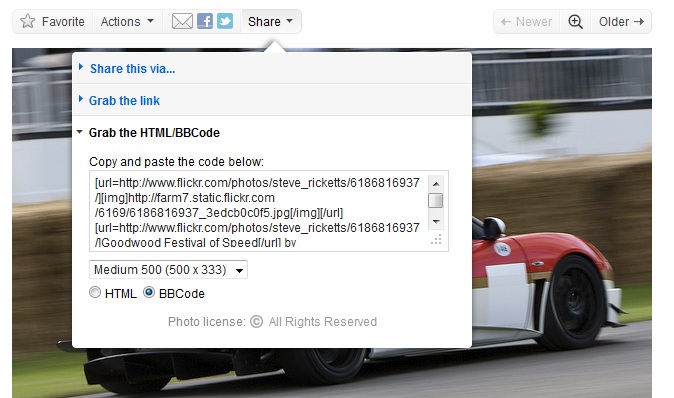Click inside the BBCode text area
Screen dimensions: 674x398
(258, 211)
